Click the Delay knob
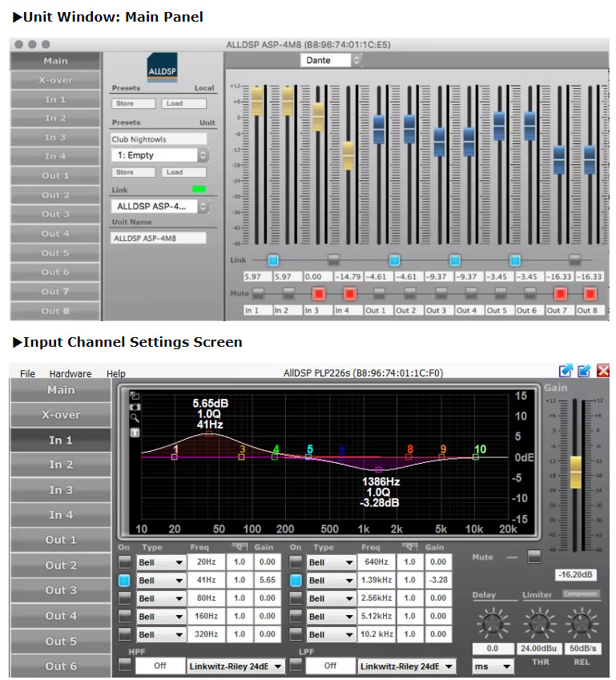Image resolution: width=616 pixels, height=680 pixels. [493, 623]
